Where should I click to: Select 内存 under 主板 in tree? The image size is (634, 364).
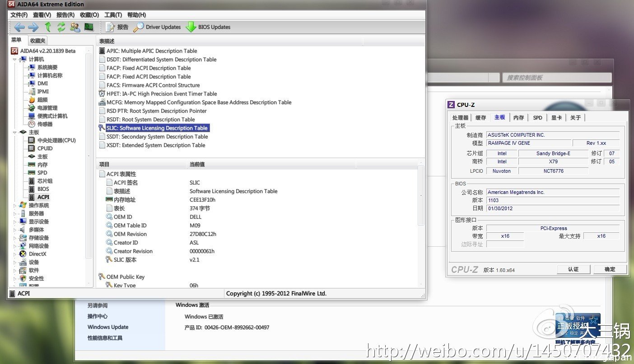42,165
